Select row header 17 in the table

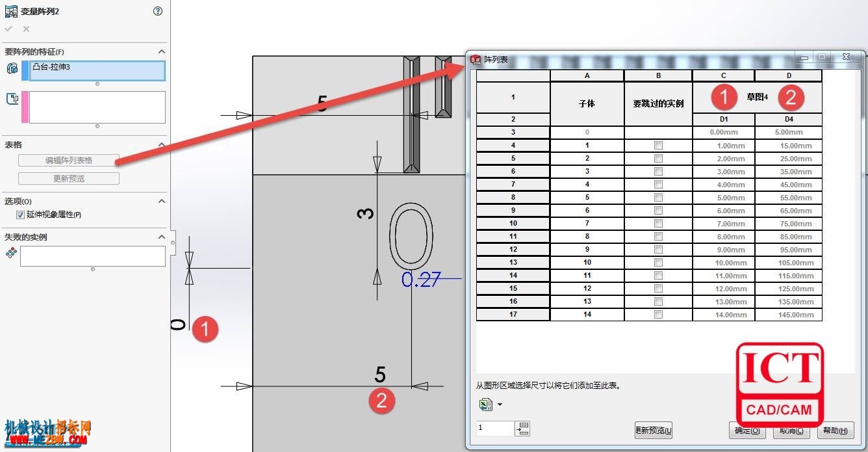[513, 315]
